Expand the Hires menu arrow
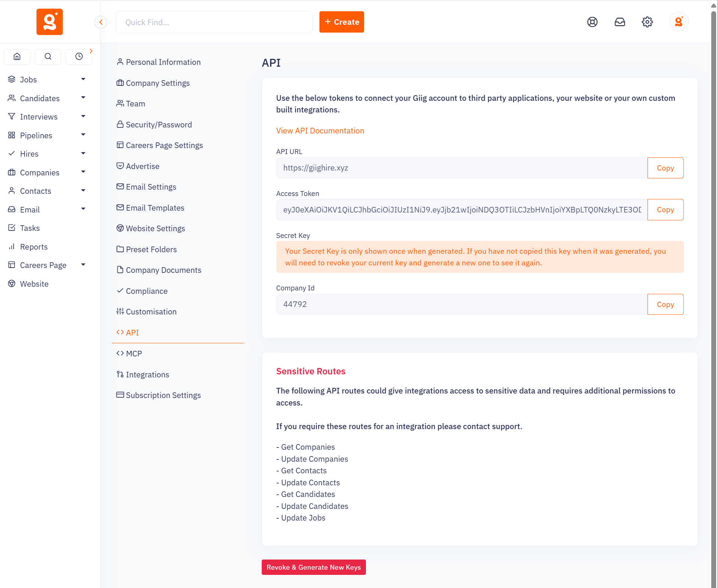Image resolution: width=718 pixels, height=588 pixels. click(x=83, y=153)
